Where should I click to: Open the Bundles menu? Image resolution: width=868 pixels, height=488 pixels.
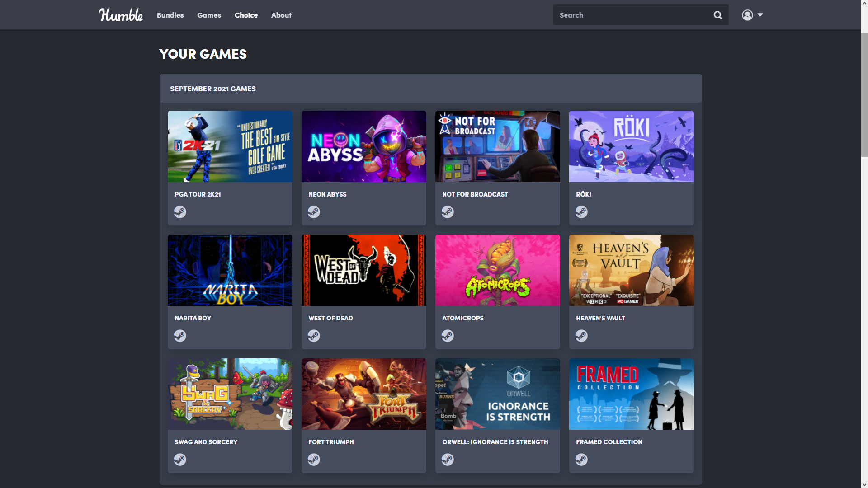(170, 15)
